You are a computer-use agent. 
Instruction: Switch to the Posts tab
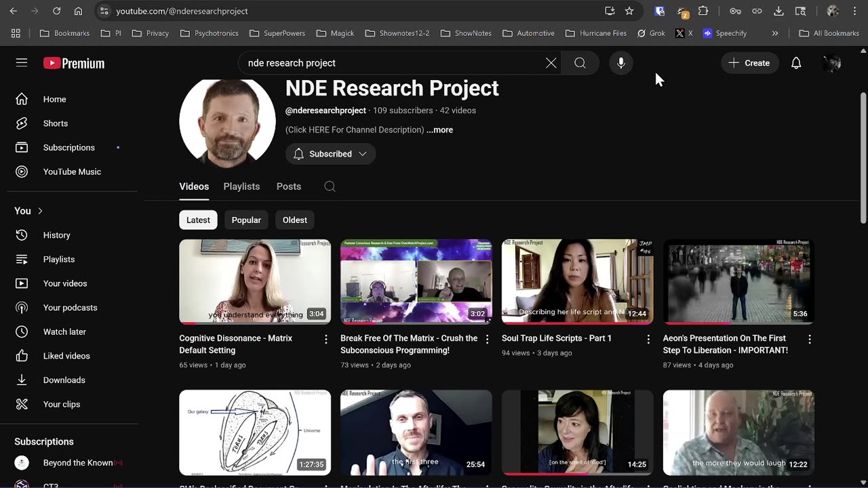pyautogui.click(x=289, y=186)
